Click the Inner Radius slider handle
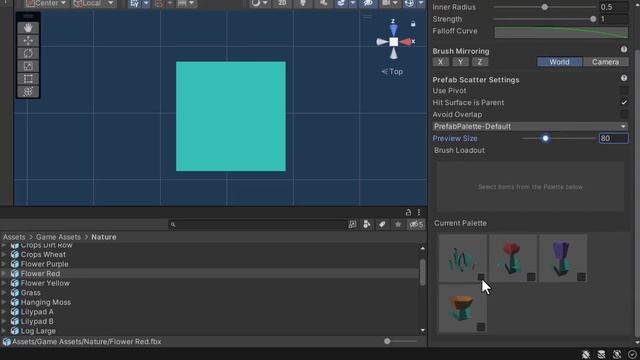Screen dimensions: 640x360 coord(544,7)
